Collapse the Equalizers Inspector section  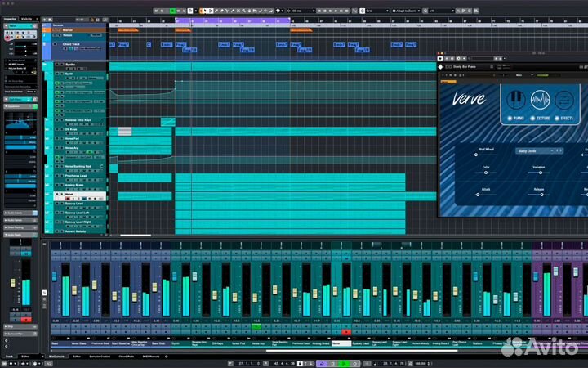18,106
